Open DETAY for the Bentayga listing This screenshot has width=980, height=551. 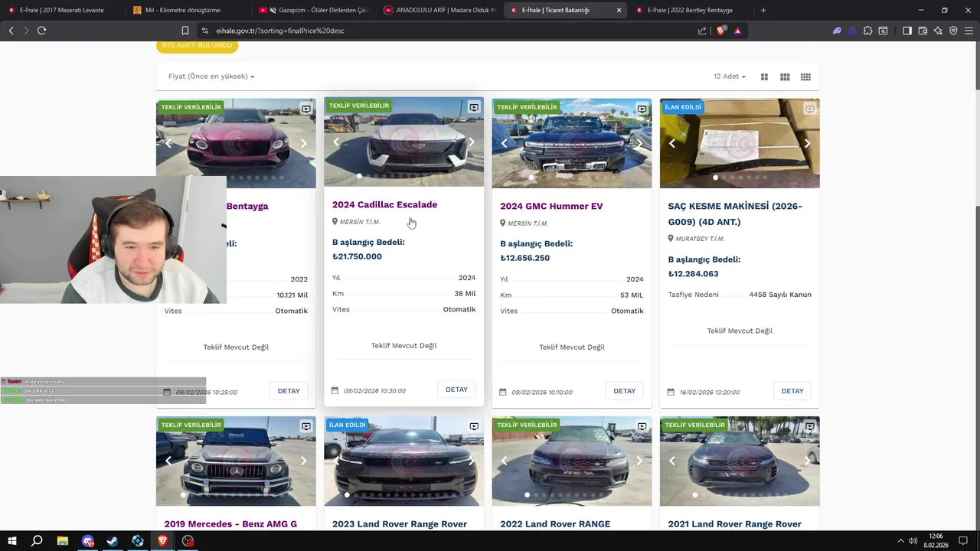[x=289, y=391]
